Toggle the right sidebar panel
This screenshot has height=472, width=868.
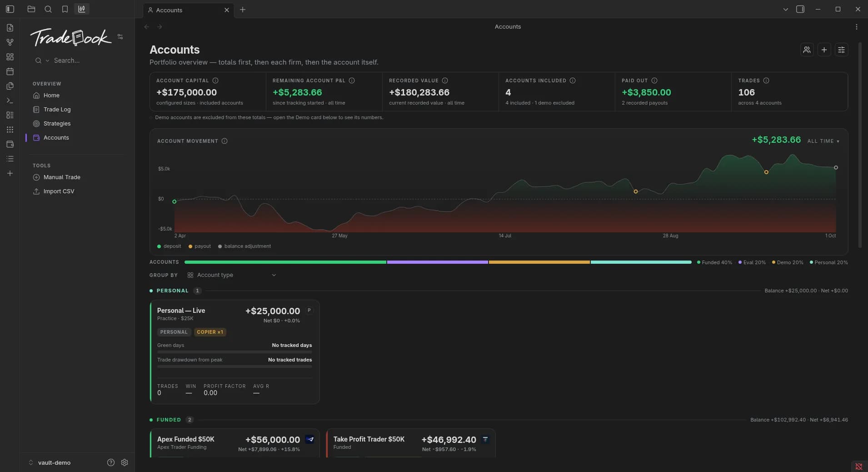[800, 9]
